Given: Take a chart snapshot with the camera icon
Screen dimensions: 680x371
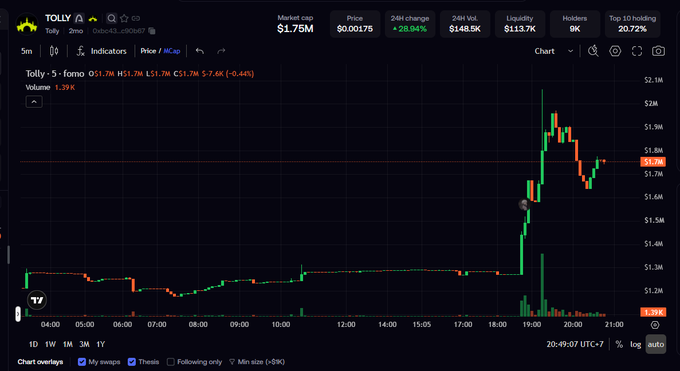Looking at the screenshot, I should point(658,51).
